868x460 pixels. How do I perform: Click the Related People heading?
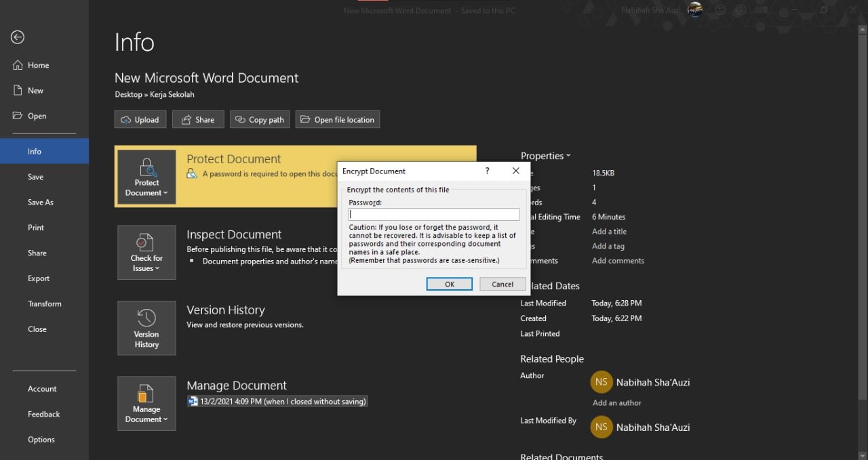tap(552, 359)
